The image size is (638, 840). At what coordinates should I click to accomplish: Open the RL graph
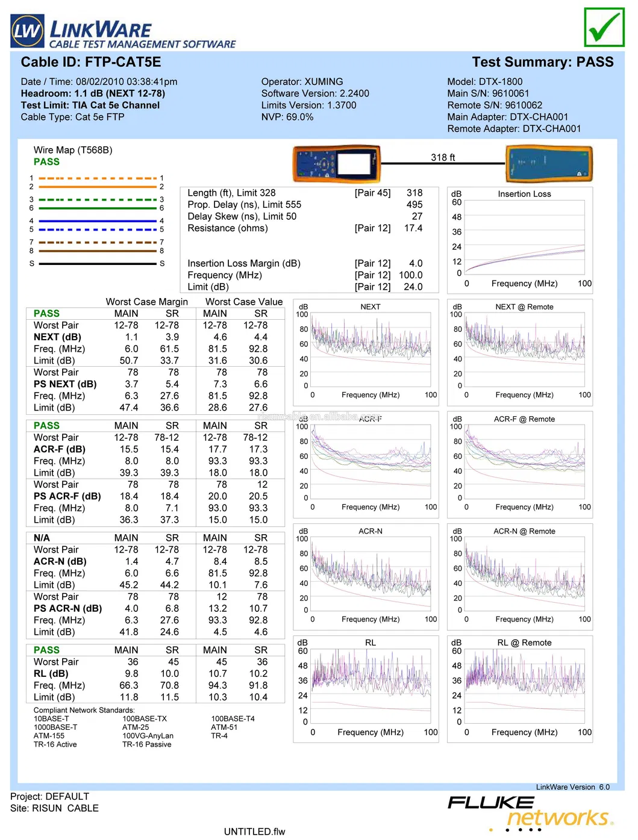pos(371,688)
